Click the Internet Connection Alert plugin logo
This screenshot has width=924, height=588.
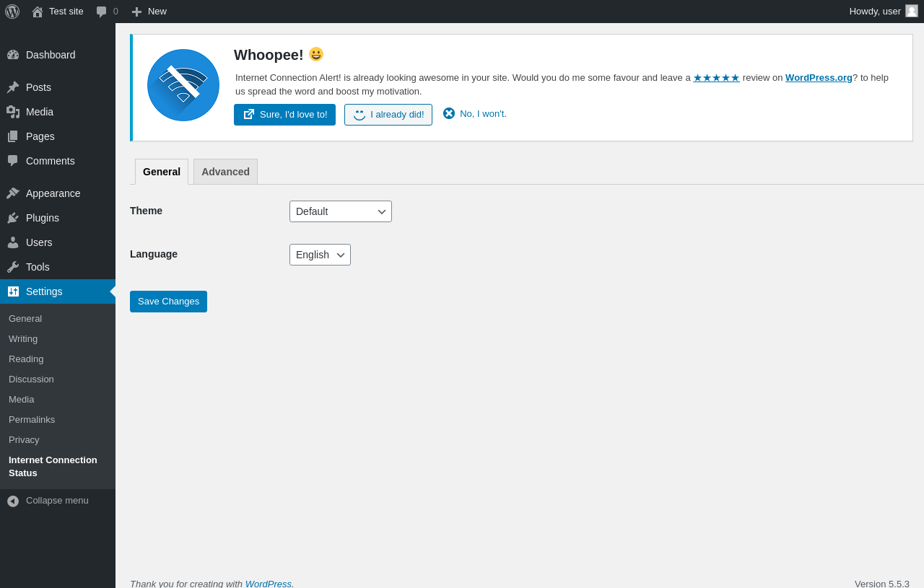pos(183,85)
